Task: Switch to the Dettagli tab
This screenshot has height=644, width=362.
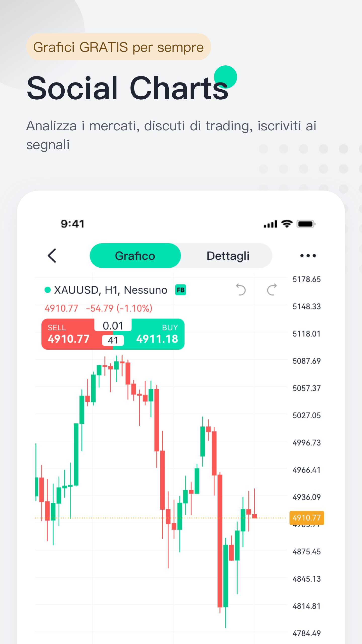Action: click(228, 256)
